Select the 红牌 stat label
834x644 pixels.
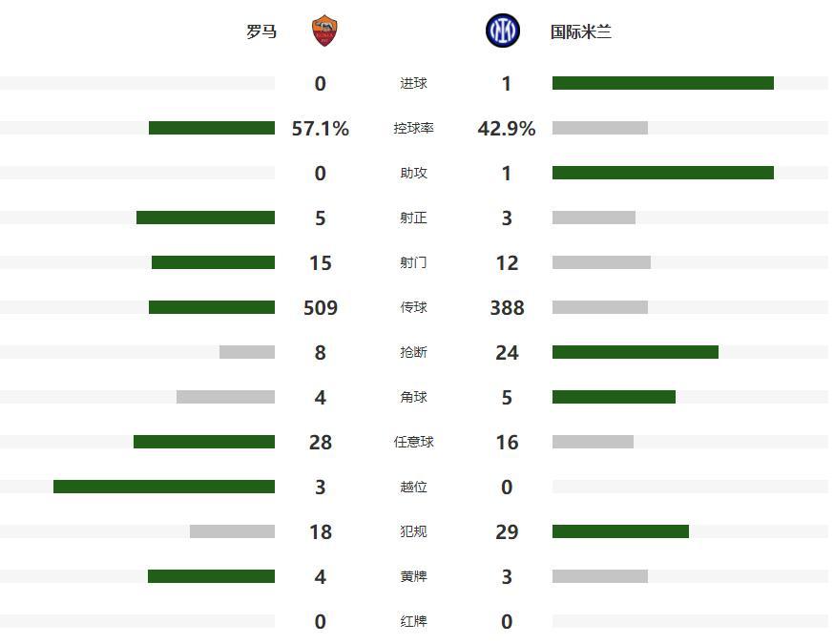click(413, 622)
